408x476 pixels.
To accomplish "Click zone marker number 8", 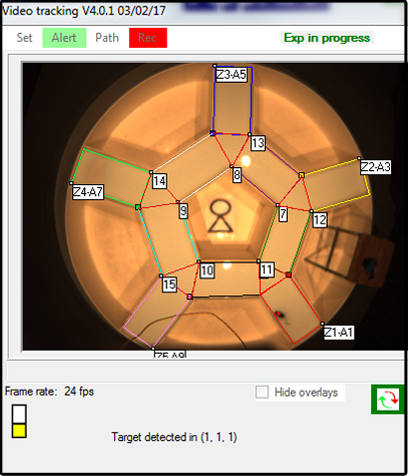I will pyautogui.click(x=237, y=174).
